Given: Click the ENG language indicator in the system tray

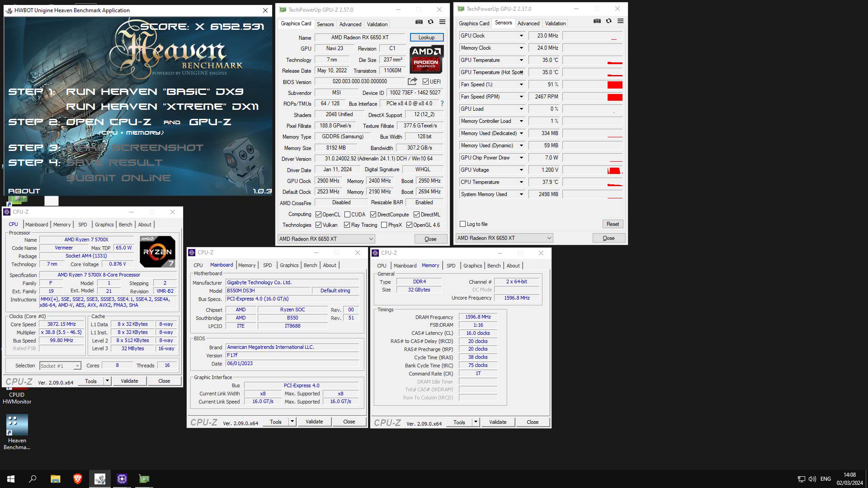Looking at the screenshot, I should point(826,479).
